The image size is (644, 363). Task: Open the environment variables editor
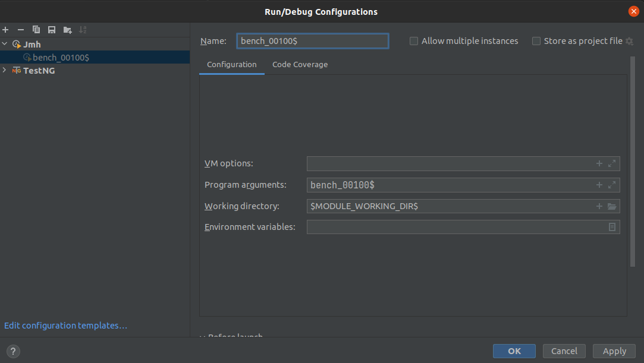612,227
